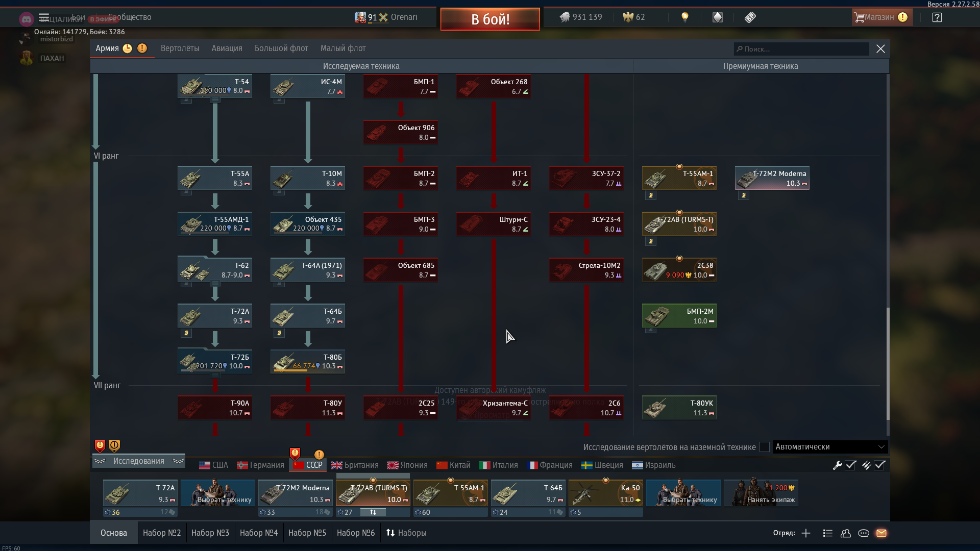
Task: Close the research tree window
Action: 880,49
